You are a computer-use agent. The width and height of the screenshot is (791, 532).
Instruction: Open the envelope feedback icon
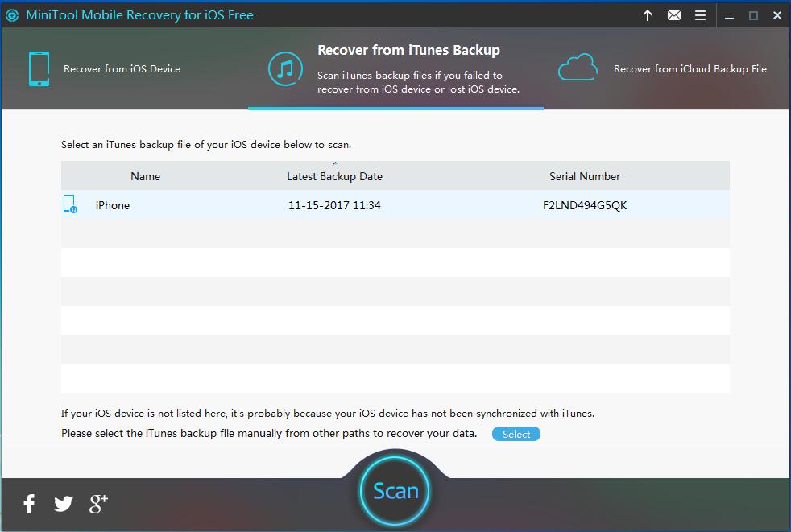tap(674, 15)
